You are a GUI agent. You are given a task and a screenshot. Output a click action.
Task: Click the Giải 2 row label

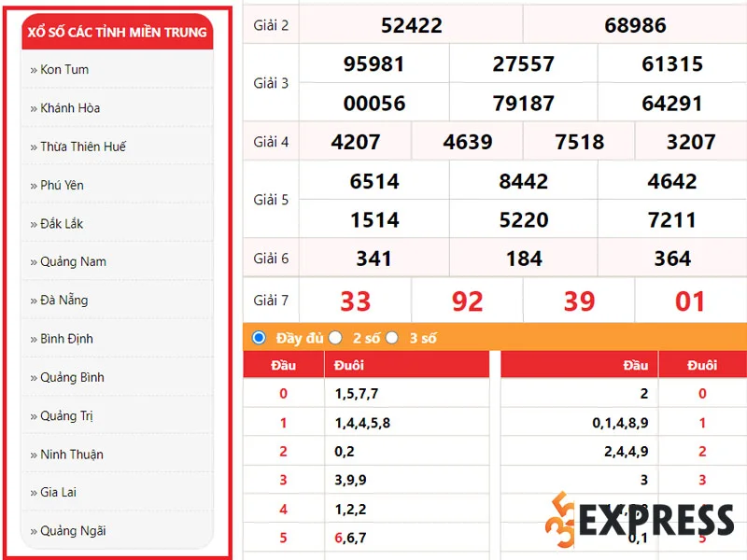[271, 25]
